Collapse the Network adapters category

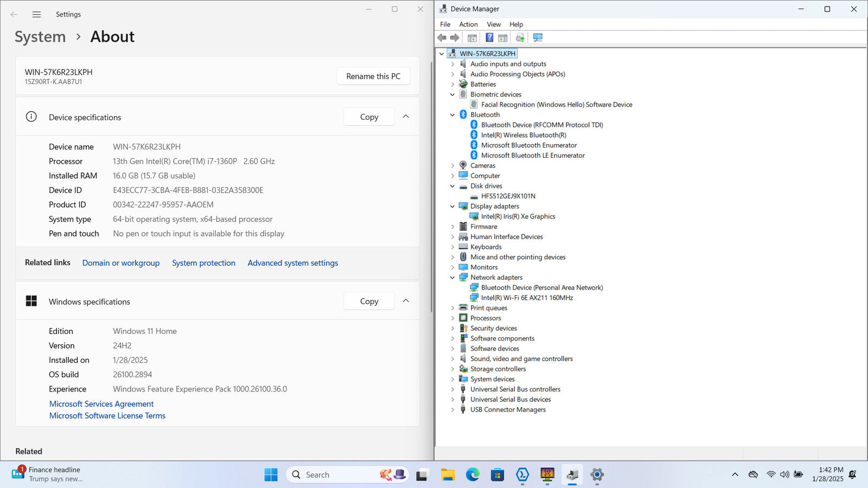coord(452,278)
